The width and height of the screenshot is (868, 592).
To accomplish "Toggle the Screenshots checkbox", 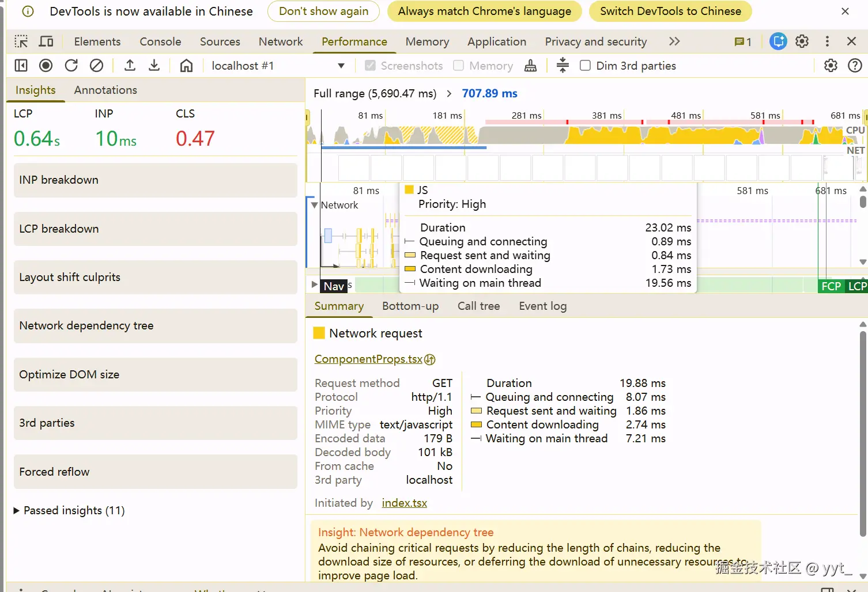I will click(x=371, y=66).
